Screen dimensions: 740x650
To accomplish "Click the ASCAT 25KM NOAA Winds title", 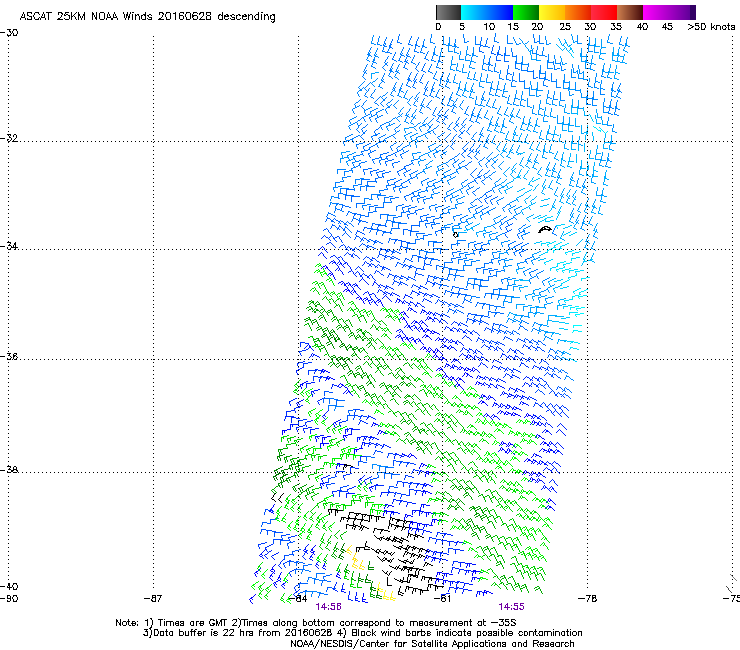I will pyautogui.click(x=147, y=16).
